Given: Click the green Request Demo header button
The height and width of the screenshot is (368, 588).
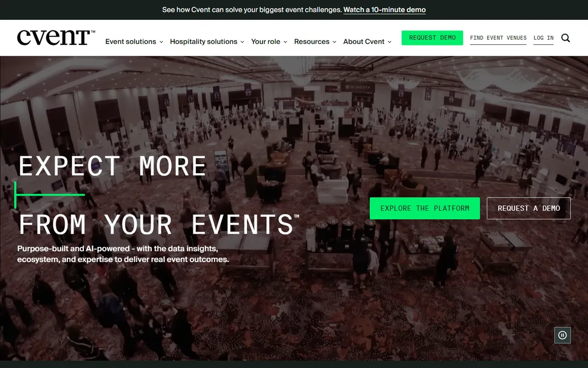Looking at the screenshot, I should click(432, 38).
